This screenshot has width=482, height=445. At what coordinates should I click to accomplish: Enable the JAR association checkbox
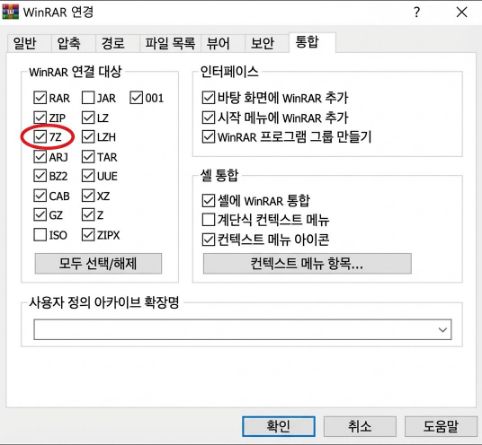click(x=88, y=98)
